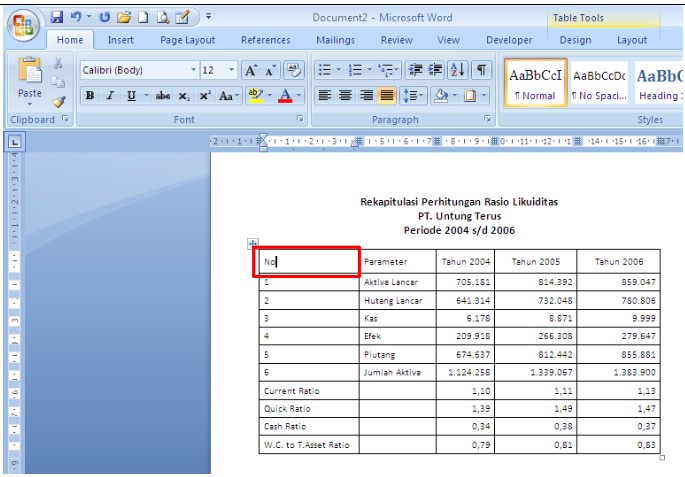
Task: Click the Cut scissors icon
Action: 58,64
